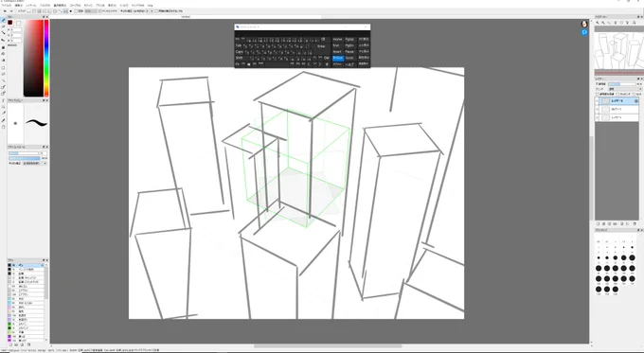
Task: Open the ファイル (File) menu
Action: 7,6
